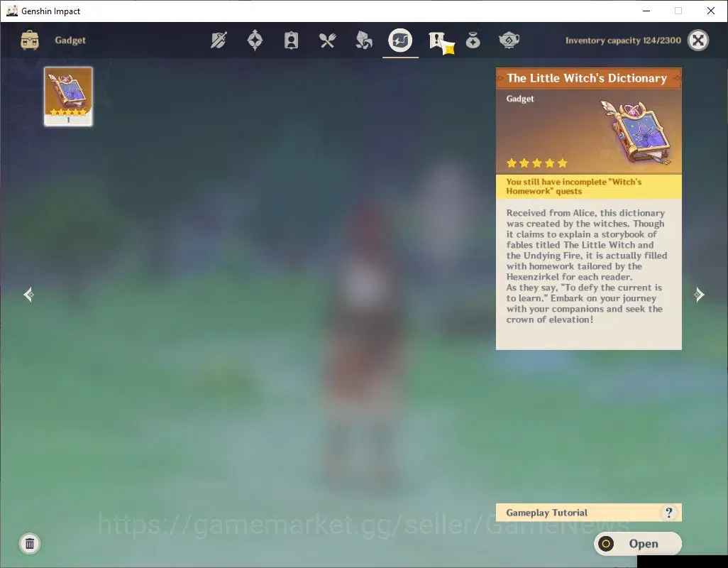Open the Materials tab
Image resolution: width=728 pixels, height=568 pixels.
(363, 40)
